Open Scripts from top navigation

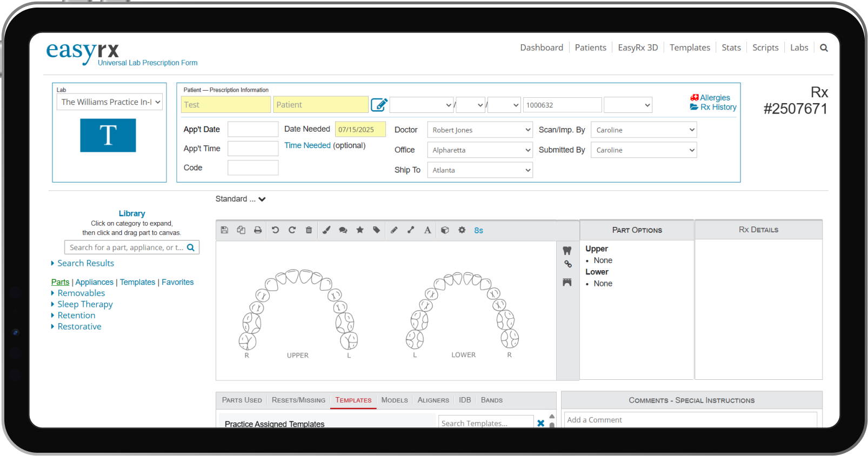(765, 48)
